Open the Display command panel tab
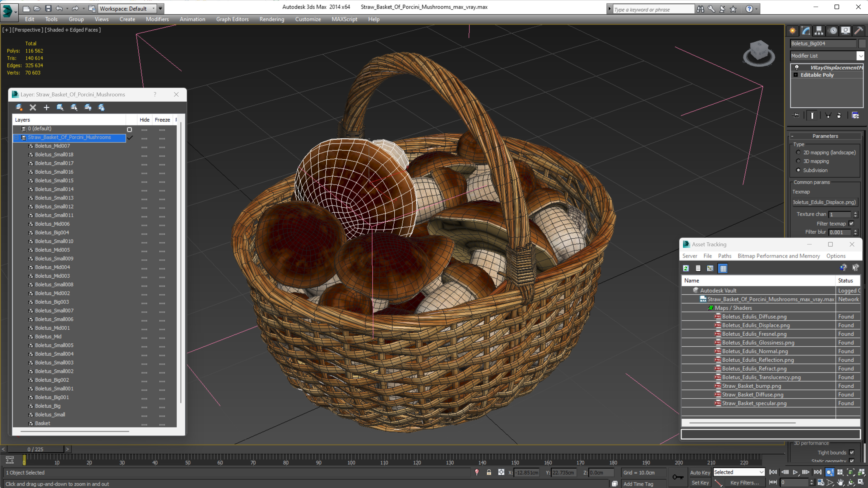 (845, 31)
